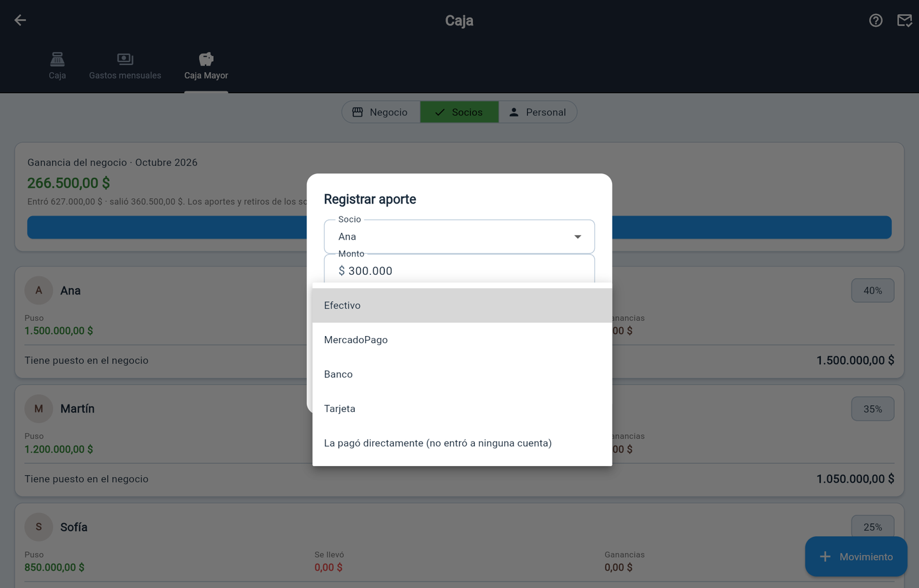Image resolution: width=919 pixels, height=588 pixels.
Task: Click Ana's avatar circle
Action: click(x=39, y=291)
